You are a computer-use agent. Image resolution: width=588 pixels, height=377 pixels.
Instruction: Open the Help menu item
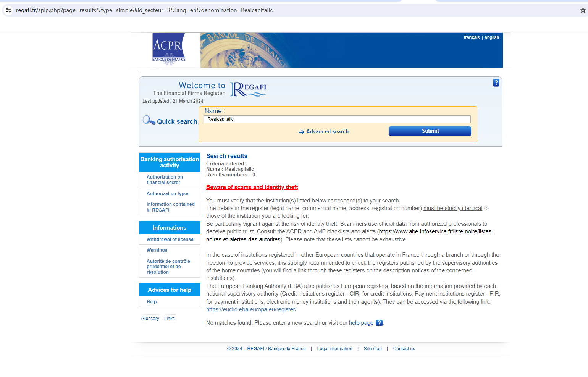click(x=152, y=302)
